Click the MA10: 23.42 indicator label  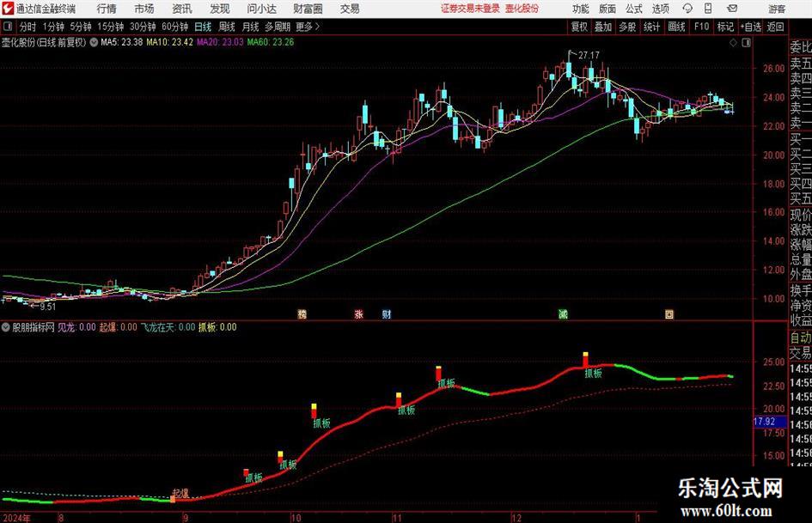(169, 42)
